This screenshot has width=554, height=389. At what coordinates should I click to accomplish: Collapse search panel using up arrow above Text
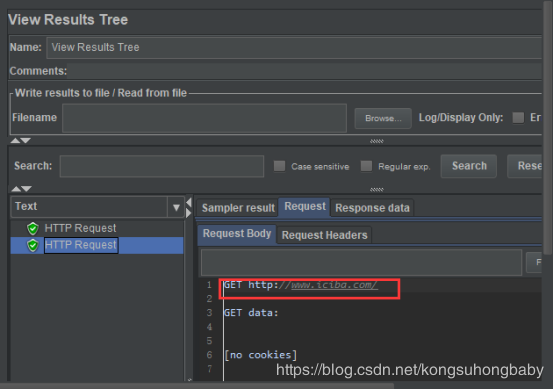tap(16, 189)
